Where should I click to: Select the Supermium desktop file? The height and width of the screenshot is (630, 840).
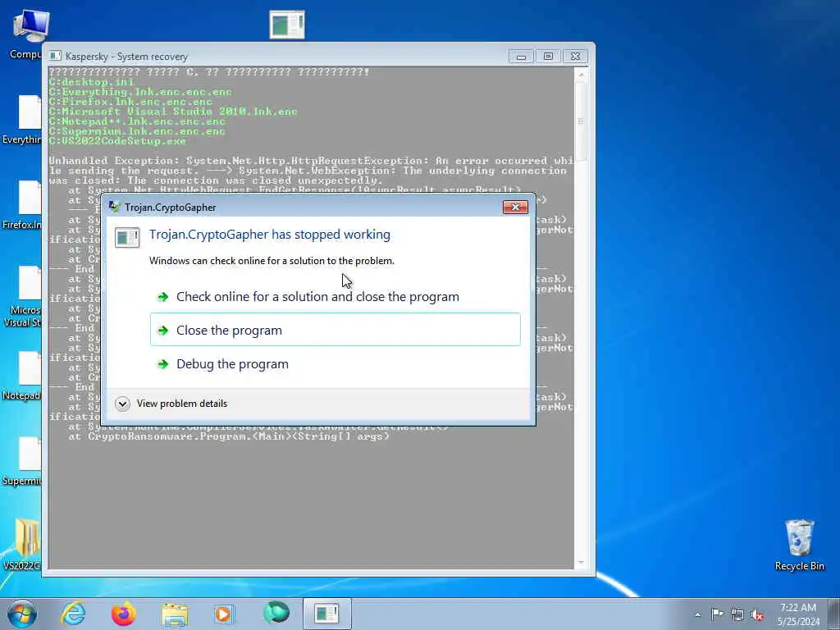(x=22, y=462)
